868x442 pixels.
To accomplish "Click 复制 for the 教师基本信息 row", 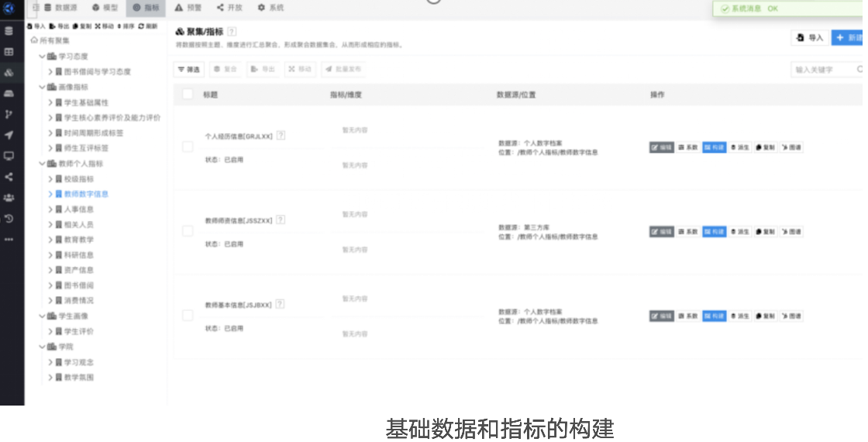I will point(766,316).
